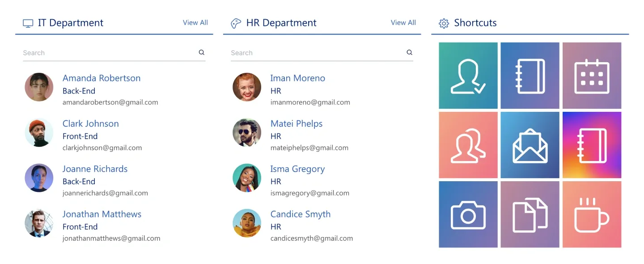The width and height of the screenshot is (644, 264).
Task: Click the IT Department heading
Action: [71, 23]
